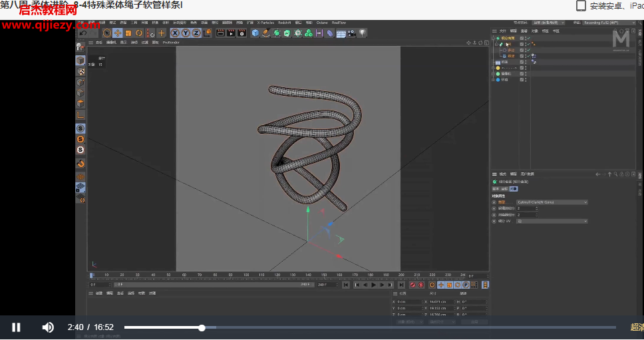Open the purple deformer icon
The image size is (644, 340).
coord(330,33)
